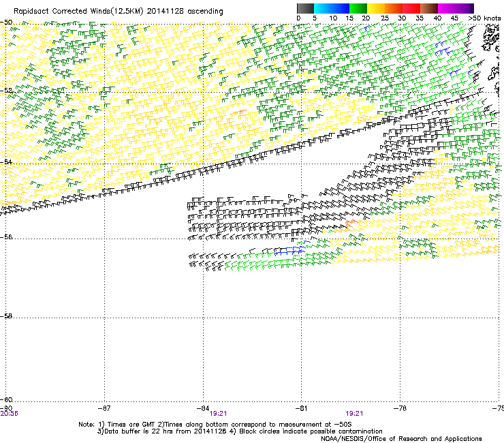
Task: Click the brown 35-40 knots color swatch
Action: (429, 8)
